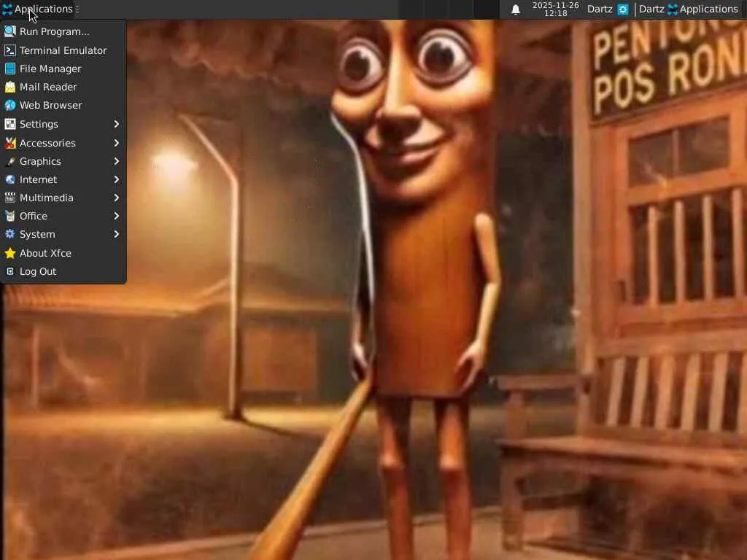Click the Settings category icon
Screen dimensions: 747x560
[10, 124]
